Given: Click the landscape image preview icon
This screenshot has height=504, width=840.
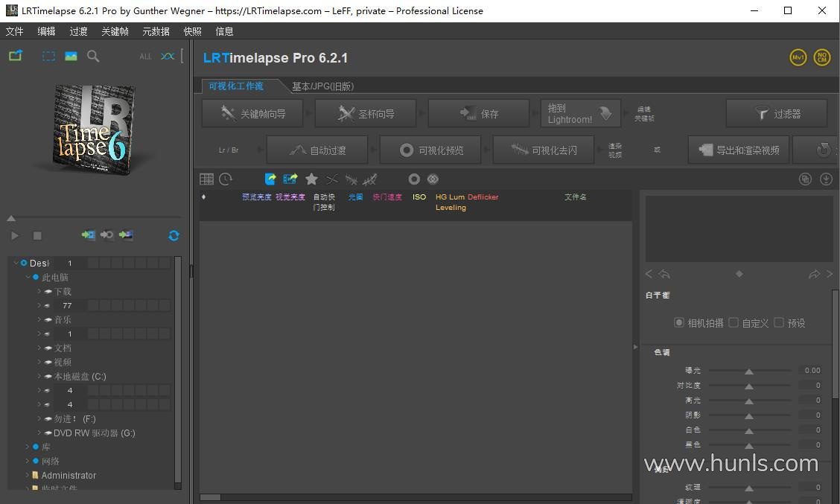Looking at the screenshot, I should [71, 56].
